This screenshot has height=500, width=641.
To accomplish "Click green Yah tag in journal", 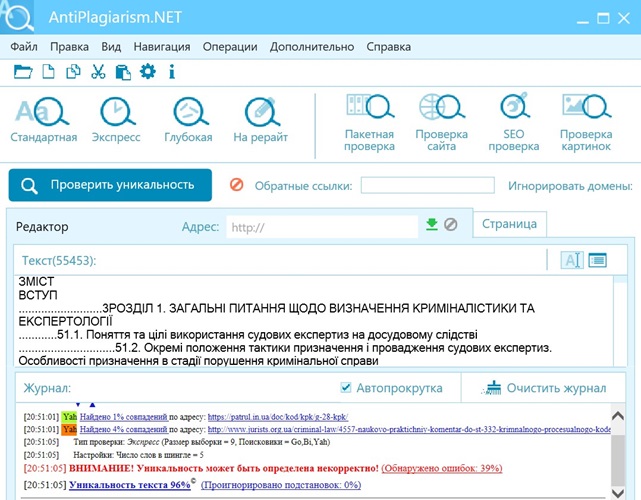I will (69, 417).
